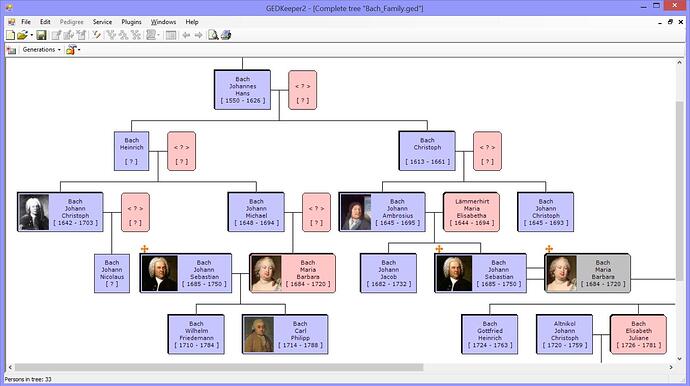
Task: Open the statistics table icon
Action: [171, 35]
